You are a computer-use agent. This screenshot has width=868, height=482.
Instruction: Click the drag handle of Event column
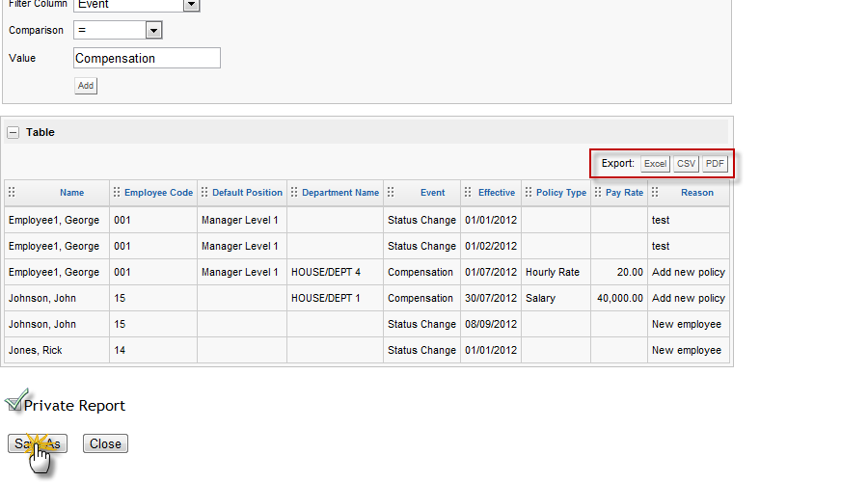pyautogui.click(x=391, y=192)
